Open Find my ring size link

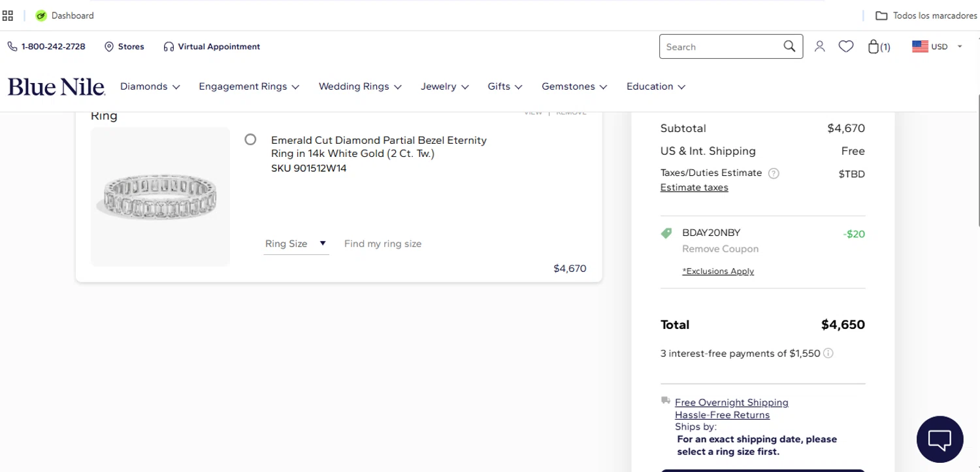pos(383,244)
